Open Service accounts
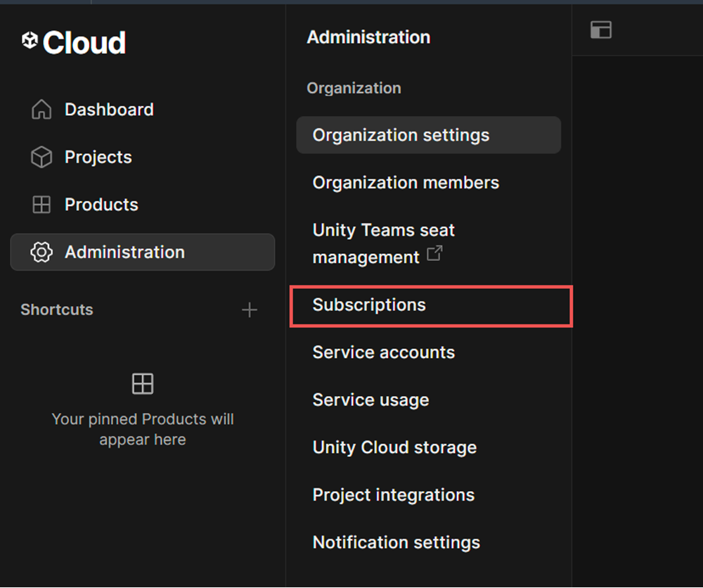Image resolution: width=703 pixels, height=588 pixels. point(384,352)
